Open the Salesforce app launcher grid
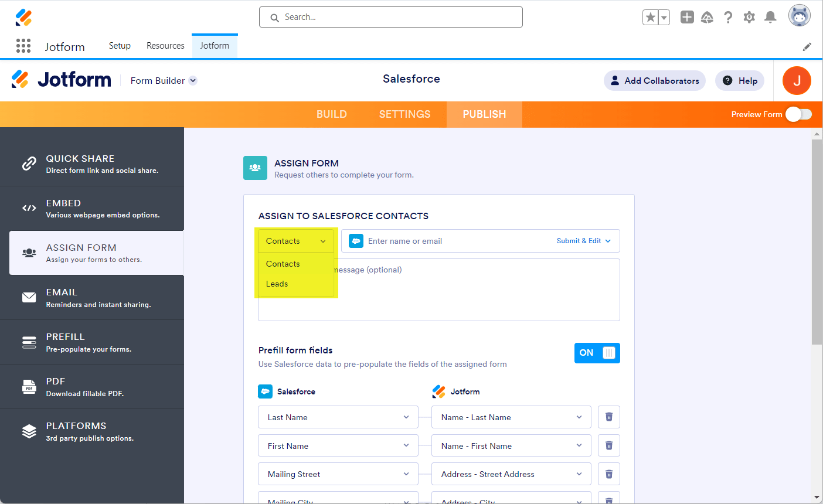This screenshot has height=504, width=823. pos(23,46)
